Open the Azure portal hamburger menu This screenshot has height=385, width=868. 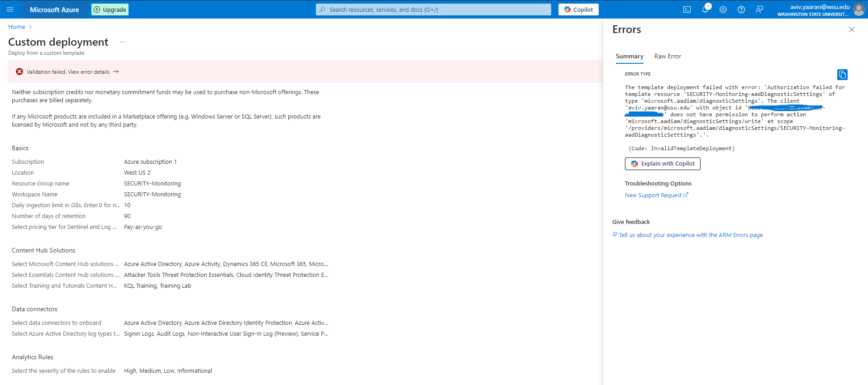click(10, 10)
